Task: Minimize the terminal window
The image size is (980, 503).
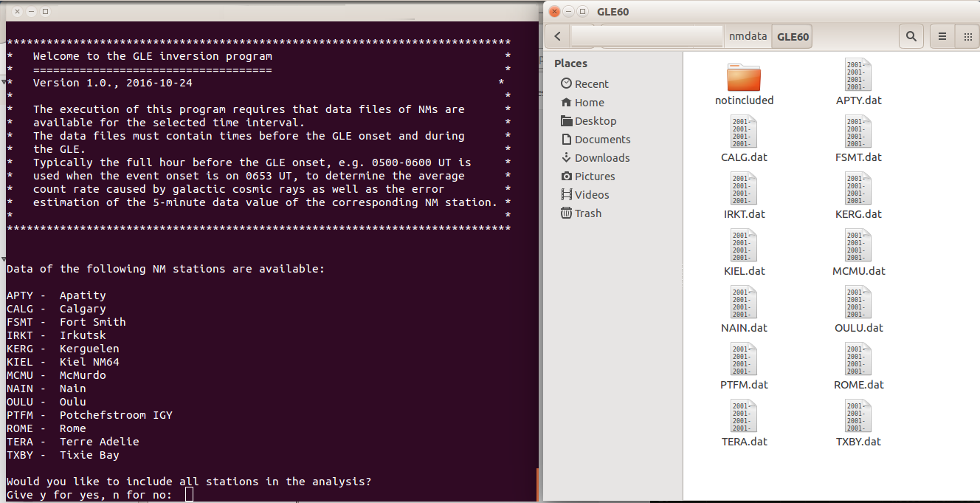Action: click(x=31, y=12)
